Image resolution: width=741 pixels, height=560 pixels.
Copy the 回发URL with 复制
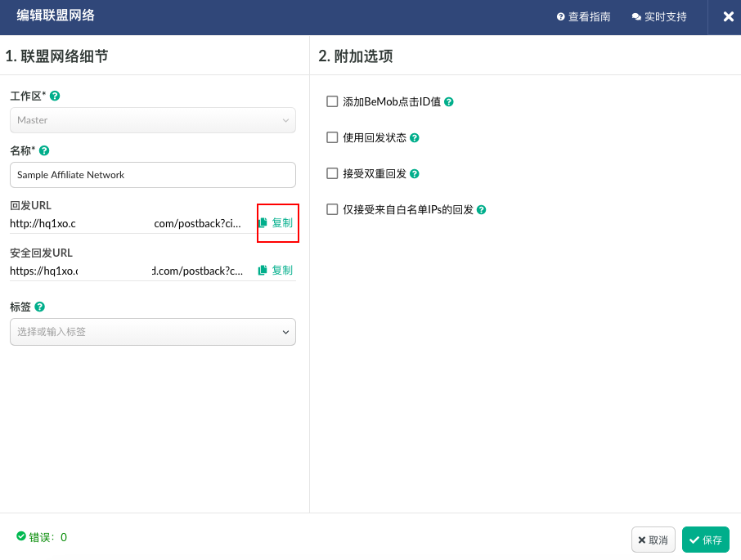click(x=276, y=222)
